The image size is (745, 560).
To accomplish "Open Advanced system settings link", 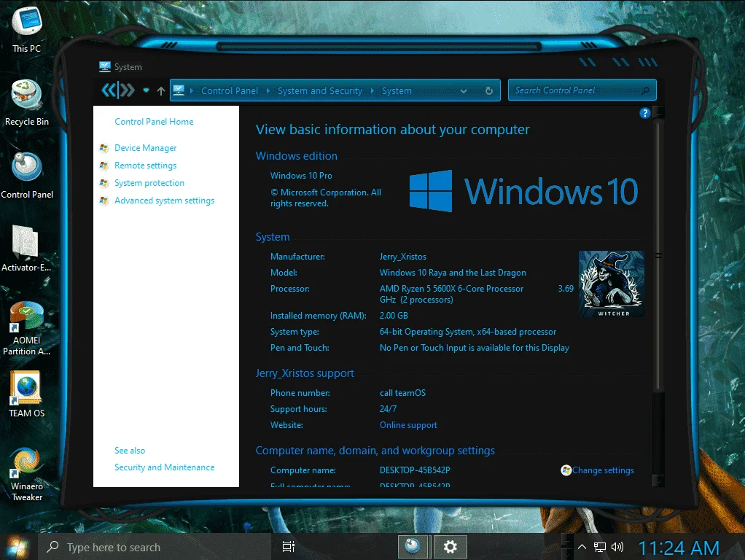I will tap(165, 201).
